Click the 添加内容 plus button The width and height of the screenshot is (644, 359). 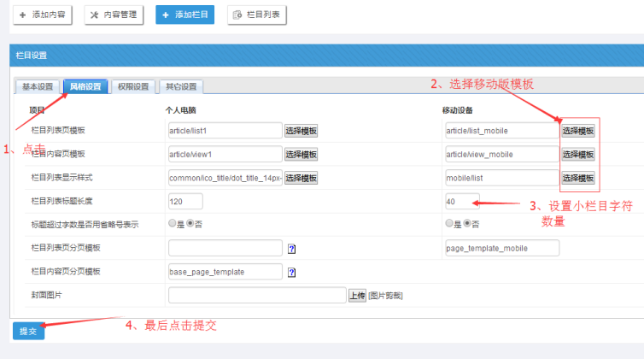click(x=43, y=15)
